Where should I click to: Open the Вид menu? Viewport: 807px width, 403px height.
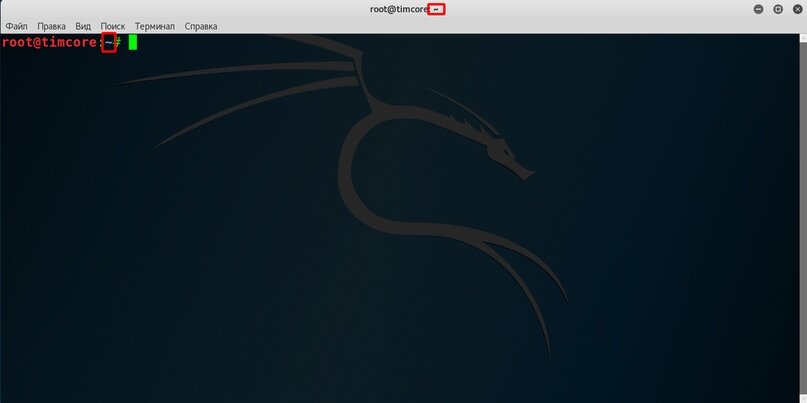(83, 26)
